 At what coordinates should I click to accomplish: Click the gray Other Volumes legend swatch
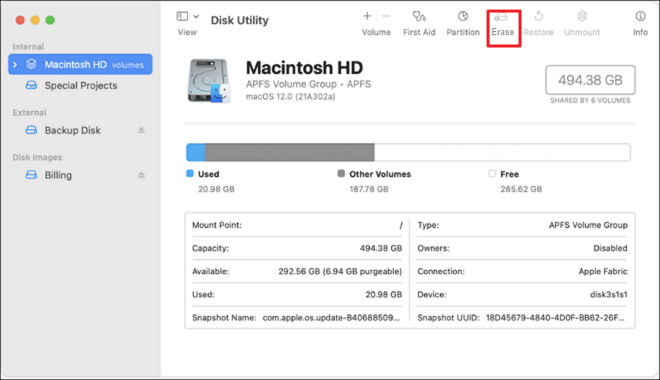pyautogui.click(x=341, y=173)
